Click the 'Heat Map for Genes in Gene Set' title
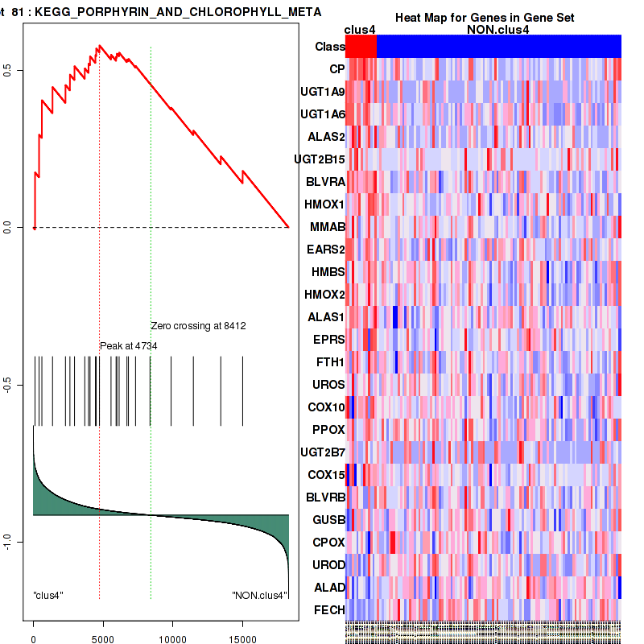The height and width of the screenshot is (644, 644). (485, 18)
